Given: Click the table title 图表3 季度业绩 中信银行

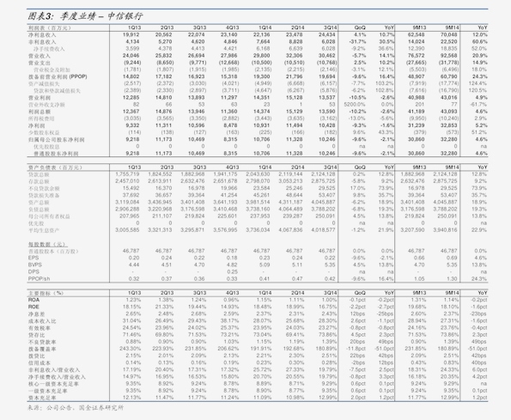Looking at the screenshot, I should [85, 16].
